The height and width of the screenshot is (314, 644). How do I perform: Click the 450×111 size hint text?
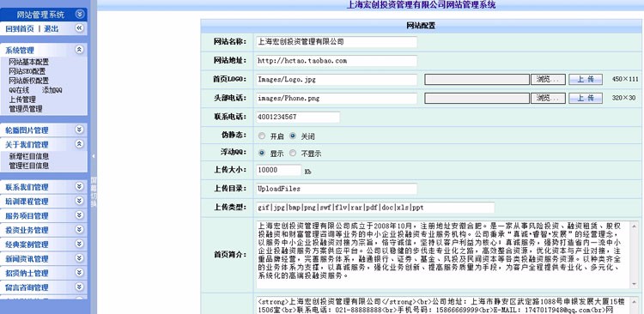(x=625, y=79)
